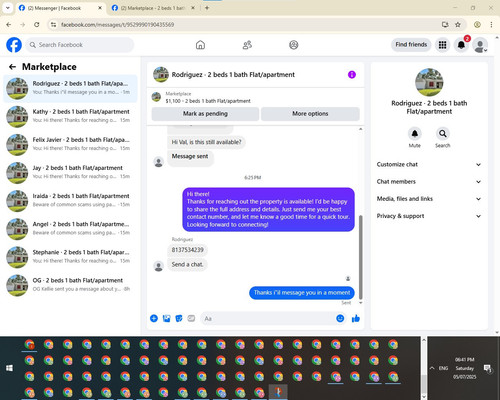Viewport: 500px width, 400px height.
Task: Expand Privacy & support section
Action: click(x=429, y=216)
